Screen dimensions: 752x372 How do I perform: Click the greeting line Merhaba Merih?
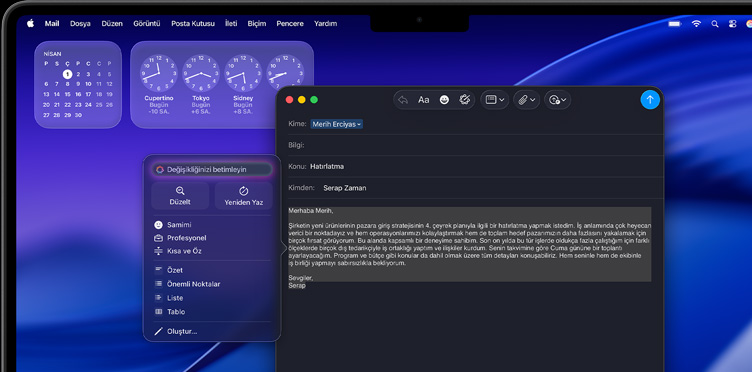[x=310, y=210]
